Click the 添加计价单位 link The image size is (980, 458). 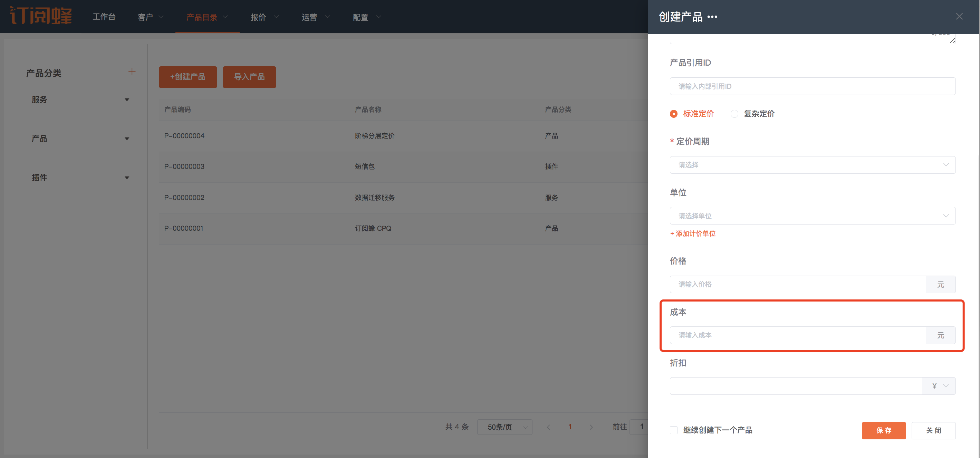(x=693, y=233)
